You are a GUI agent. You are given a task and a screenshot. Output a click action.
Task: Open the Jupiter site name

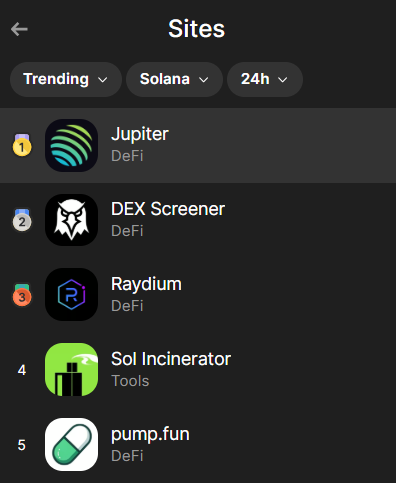point(140,135)
